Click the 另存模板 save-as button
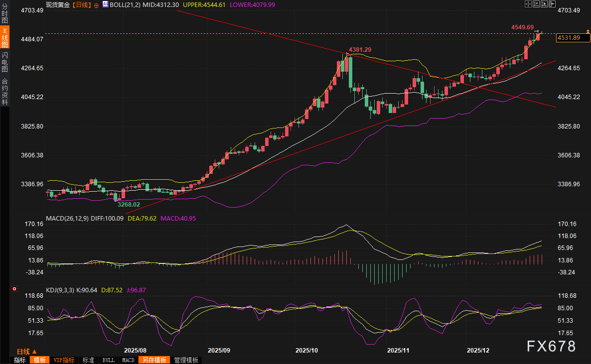591x364 pixels. 153,360
